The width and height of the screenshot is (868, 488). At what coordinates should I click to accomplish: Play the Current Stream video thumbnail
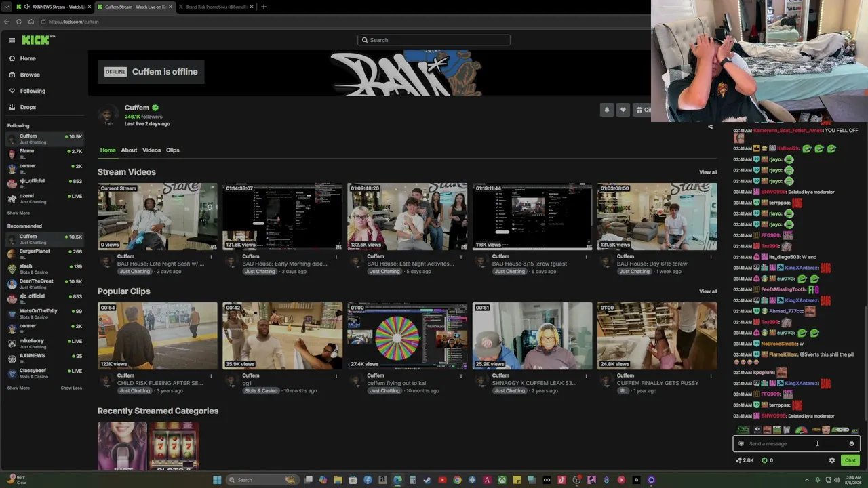point(157,216)
